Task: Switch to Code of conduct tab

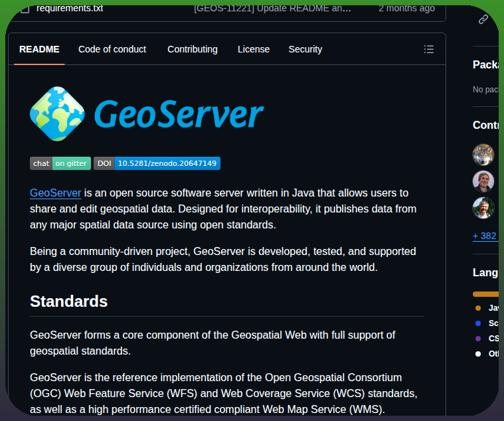Action: coord(112,49)
